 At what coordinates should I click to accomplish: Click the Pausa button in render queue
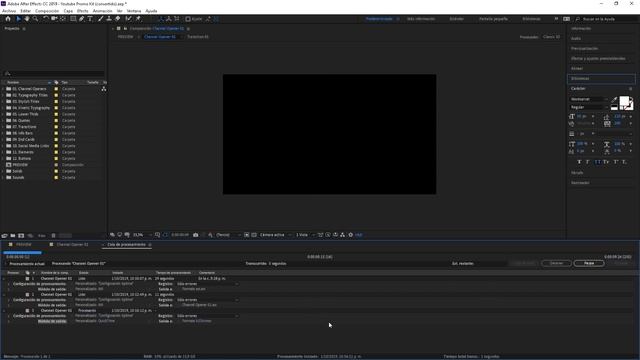tap(589, 263)
